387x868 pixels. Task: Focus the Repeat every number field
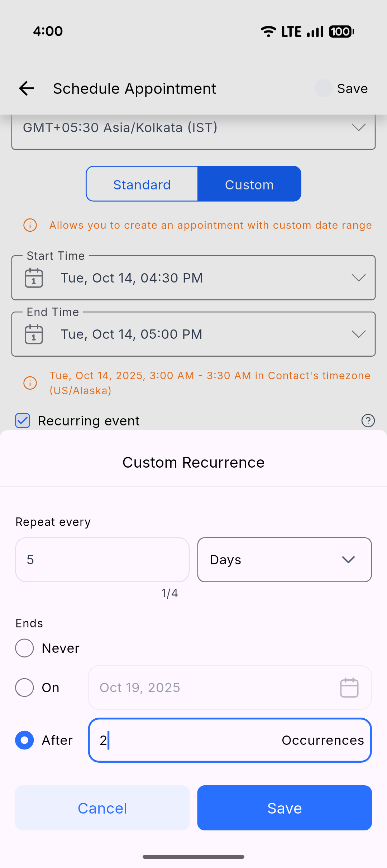click(102, 560)
